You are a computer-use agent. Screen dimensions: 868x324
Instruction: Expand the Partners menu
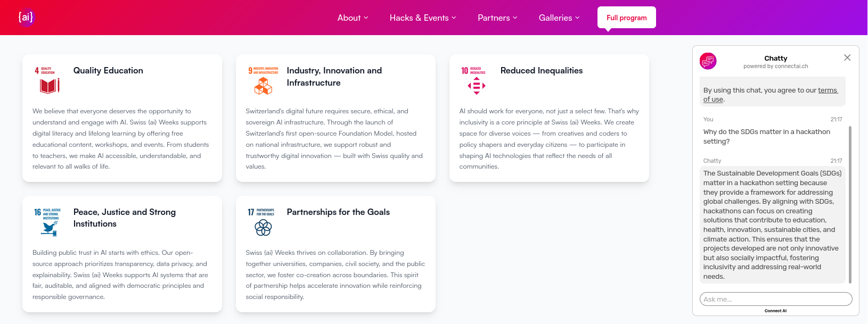tap(497, 18)
